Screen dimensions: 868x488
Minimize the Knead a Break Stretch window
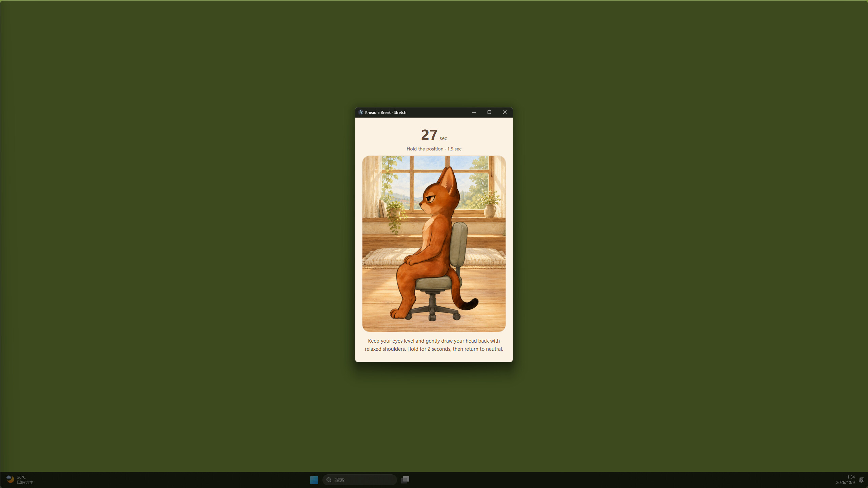coord(474,112)
